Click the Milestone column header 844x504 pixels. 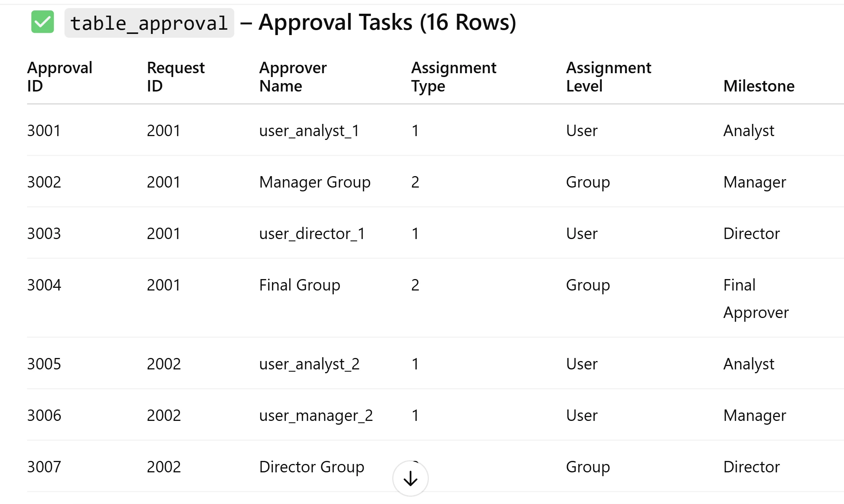759,86
